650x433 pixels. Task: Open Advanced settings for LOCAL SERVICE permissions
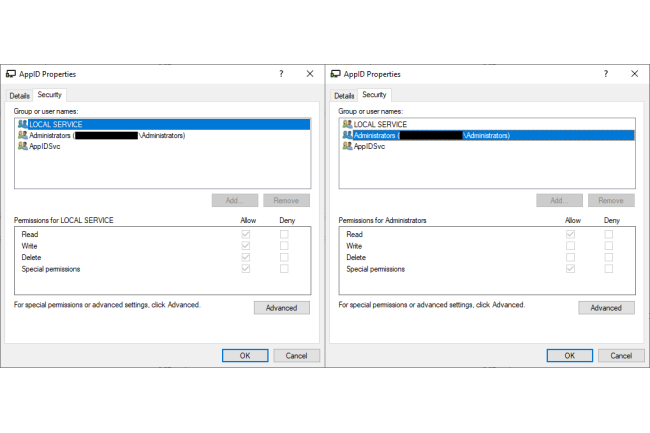(281, 308)
